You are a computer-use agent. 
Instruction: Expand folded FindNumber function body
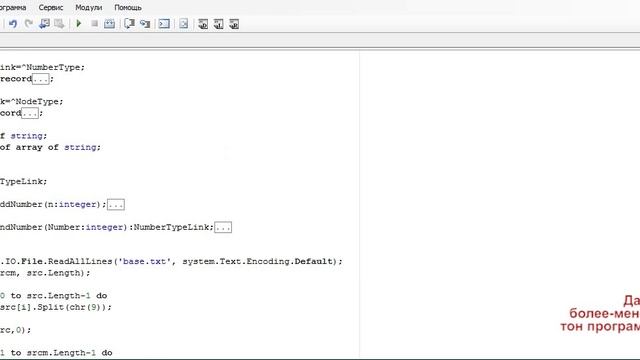[223, 227]
